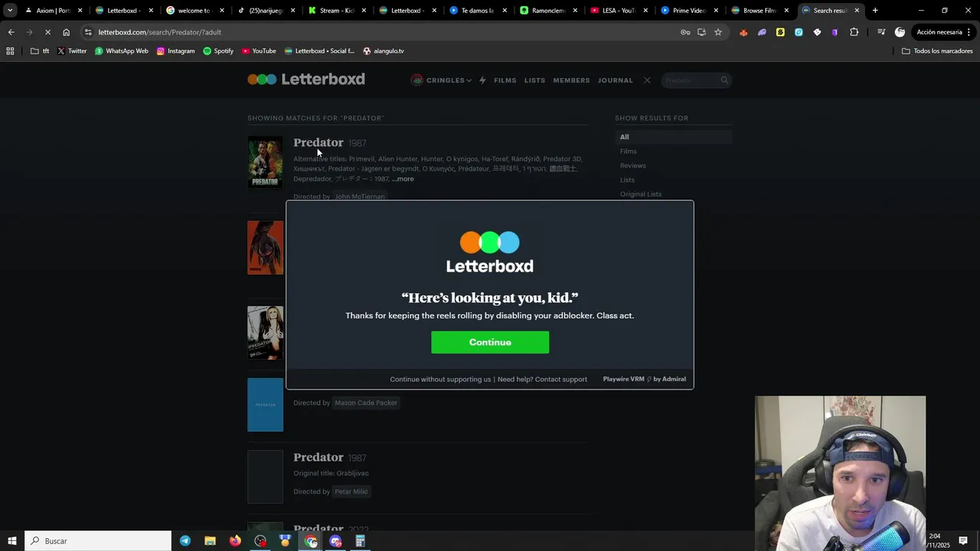Click the red Predator creature poster
This screenshot has height=551, width=980.
coord(265,248)
